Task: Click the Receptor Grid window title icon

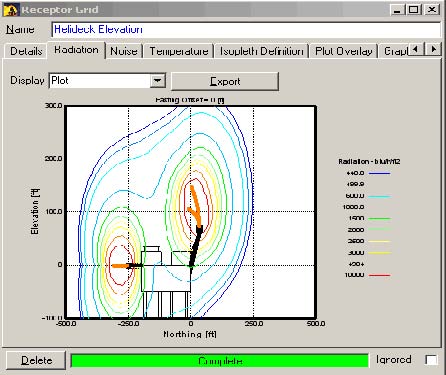Action: pos(10,9)
